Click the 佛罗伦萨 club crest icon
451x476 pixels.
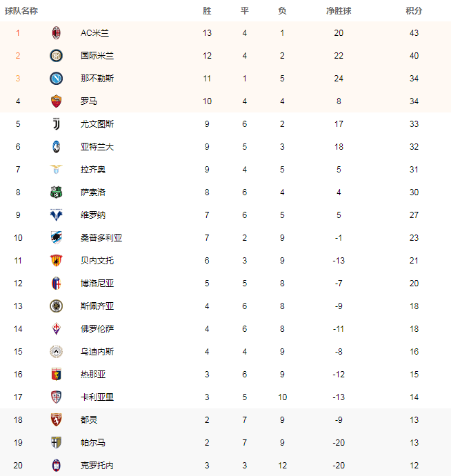pyautogui.click(x=57, y=329)
